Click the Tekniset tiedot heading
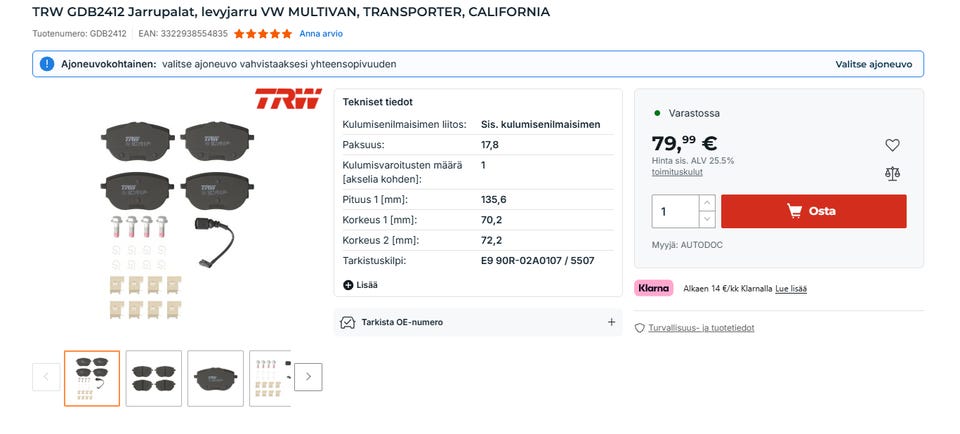Viewport: 960px width, 434px height. 378,102
